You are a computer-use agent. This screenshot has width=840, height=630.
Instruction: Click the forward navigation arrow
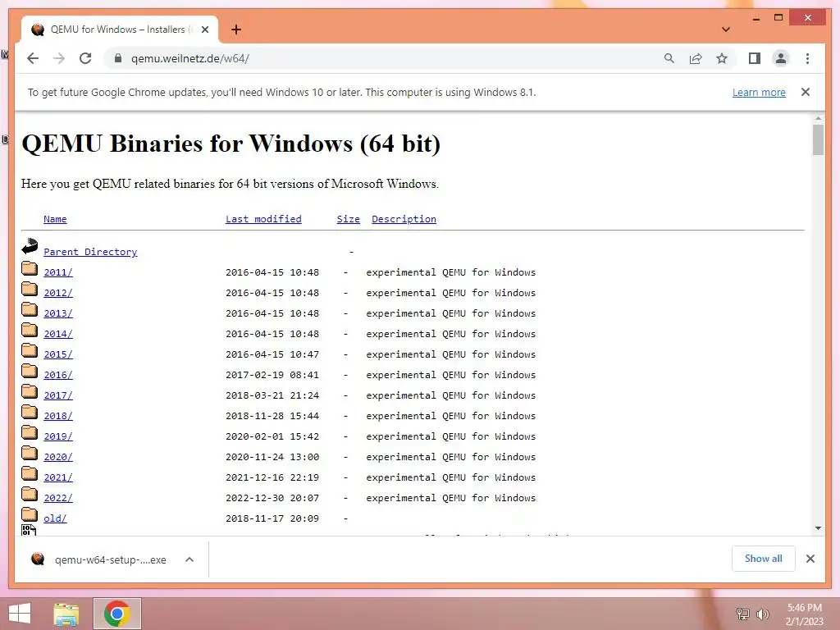point(59,58)
